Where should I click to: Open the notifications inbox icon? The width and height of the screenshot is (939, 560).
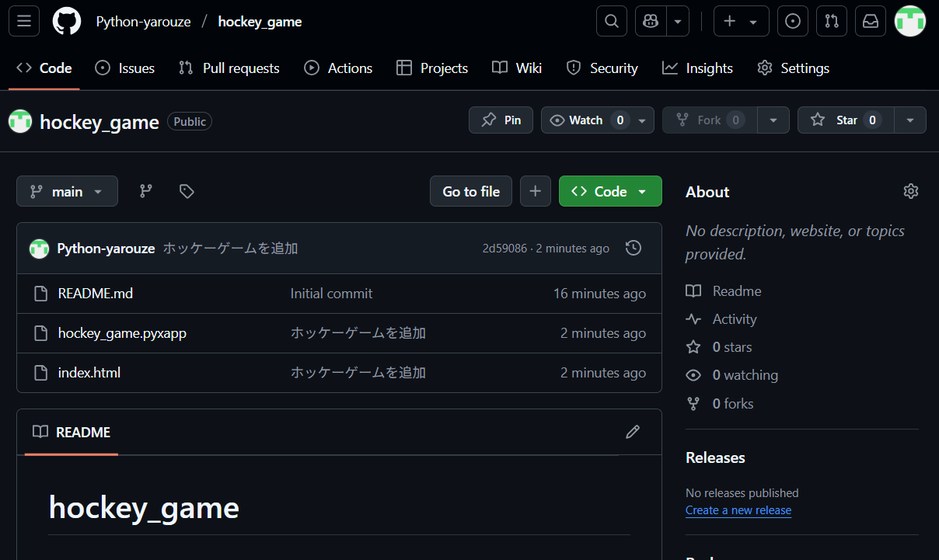click(x=871, y=21)
